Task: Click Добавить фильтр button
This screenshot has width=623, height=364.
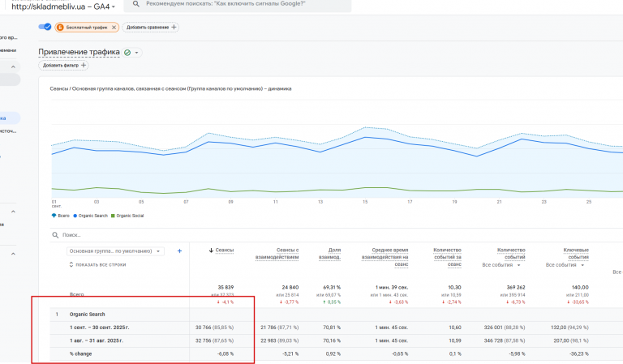Action: (x=63, y=65)
